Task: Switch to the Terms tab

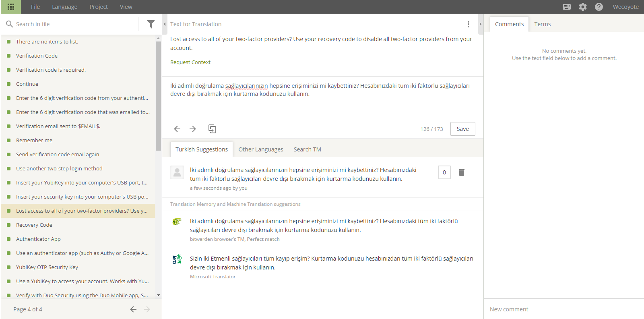Action: click(x=543, y=24)
